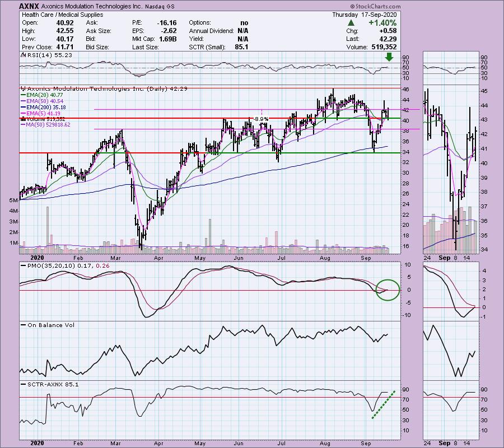Viewport: 504px width, 448px height.
Task: Click the RSI(14) 55.23 panel label
Action: click(49, 55)
